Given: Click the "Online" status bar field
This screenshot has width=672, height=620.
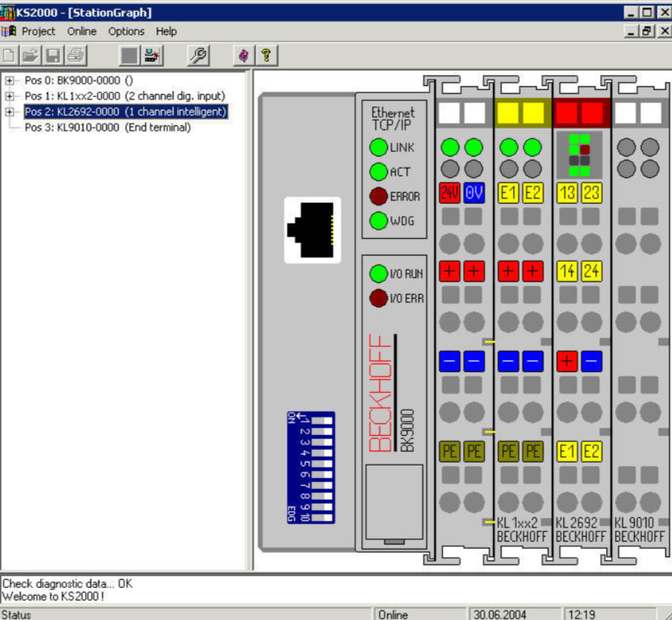Looking at the screenshot, I should (x=420, y=614).
